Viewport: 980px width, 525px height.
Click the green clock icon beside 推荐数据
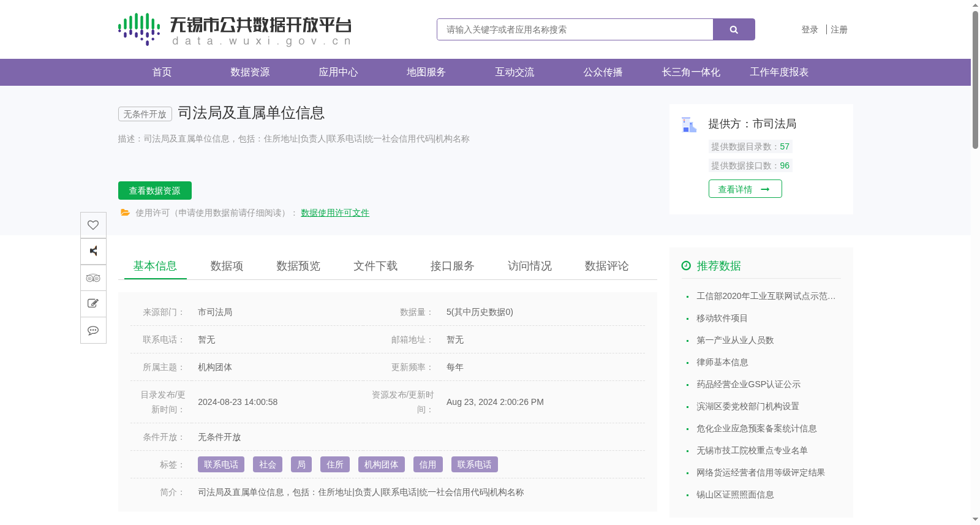[x=686, y=266]
